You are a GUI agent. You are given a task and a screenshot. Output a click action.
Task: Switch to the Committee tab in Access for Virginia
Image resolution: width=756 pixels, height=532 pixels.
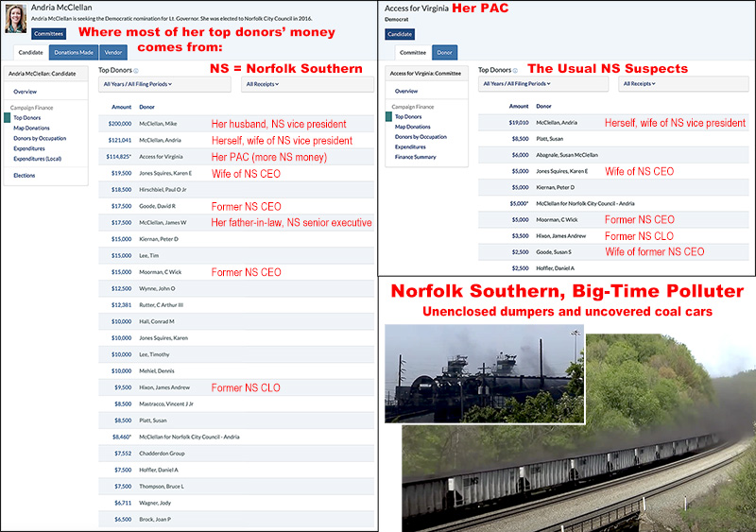coord(413,52)
